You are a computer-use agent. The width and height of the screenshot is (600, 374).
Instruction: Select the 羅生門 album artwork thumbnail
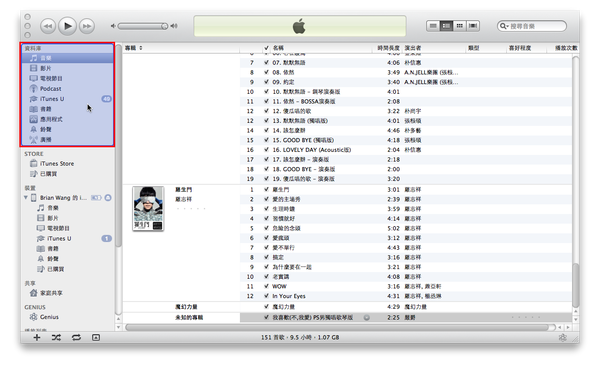[x=148, y=209]
